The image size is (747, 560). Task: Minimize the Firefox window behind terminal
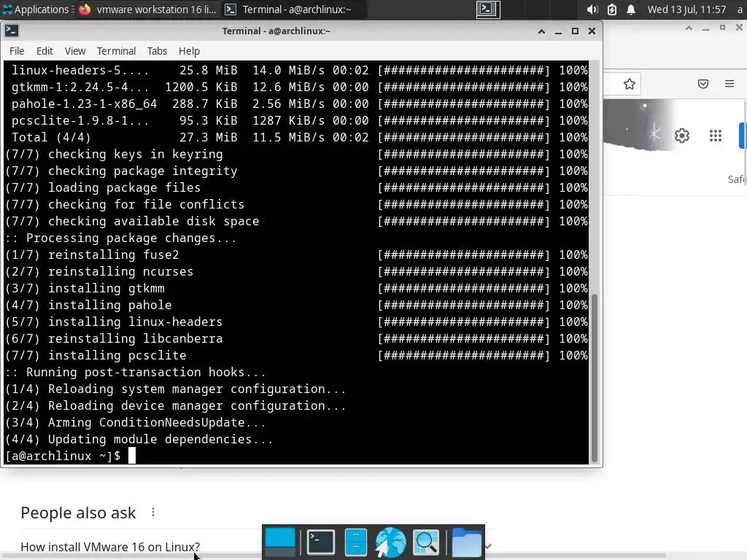tap(705, 28)
